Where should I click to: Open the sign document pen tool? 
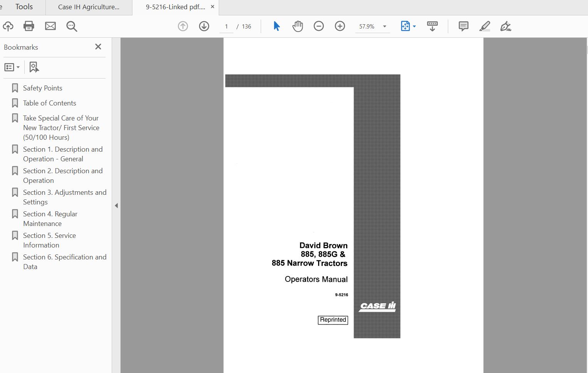click(506, 26)
